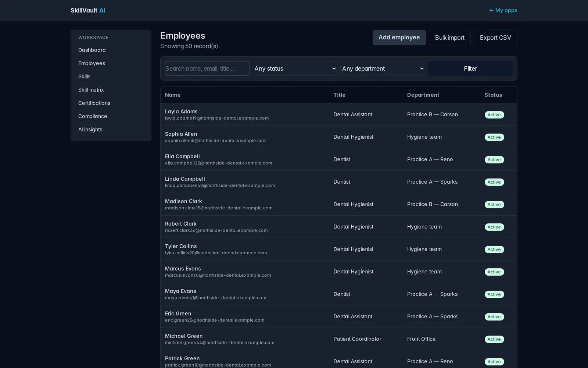Export the employee list as CSV
The width and height of the screenshot is (588, 368).
pos(495,38)
